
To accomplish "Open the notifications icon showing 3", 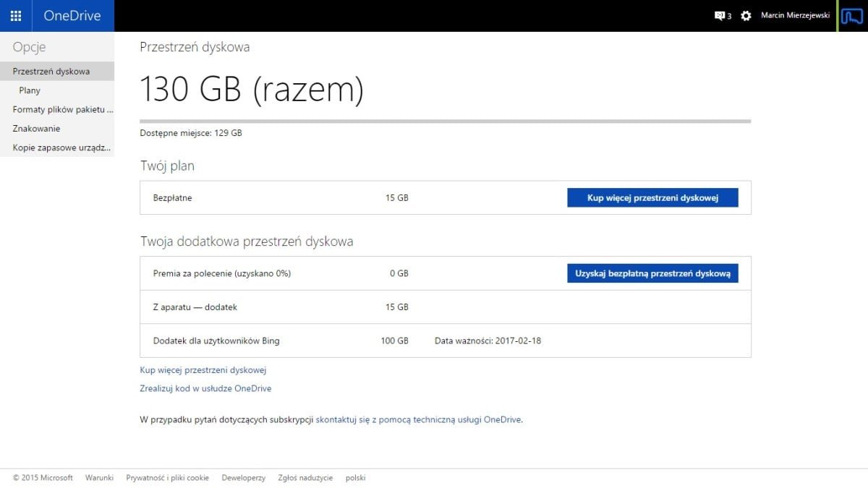I will pos(723,16).
